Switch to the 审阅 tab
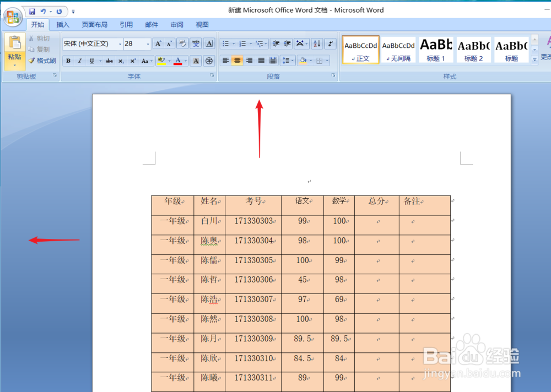This screenshot has width=551, height=392. pyautogui.click(x=177, y=25)
